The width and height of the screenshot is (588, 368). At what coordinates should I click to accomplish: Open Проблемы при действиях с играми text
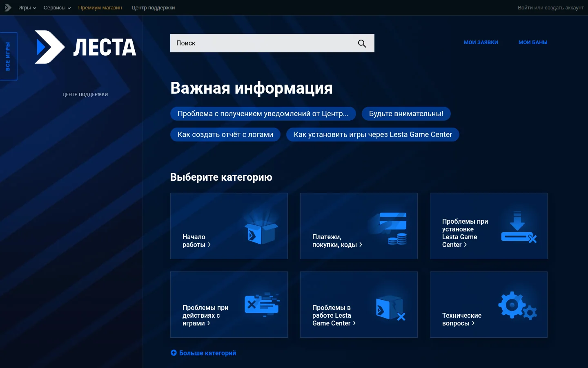pyautogui.click(x=205, y=315)
